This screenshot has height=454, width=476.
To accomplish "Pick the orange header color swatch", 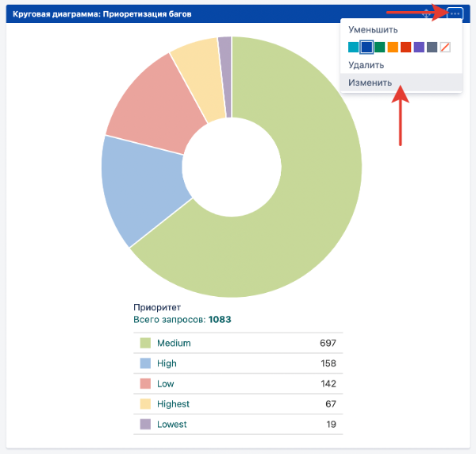I will tap(393, 48).
